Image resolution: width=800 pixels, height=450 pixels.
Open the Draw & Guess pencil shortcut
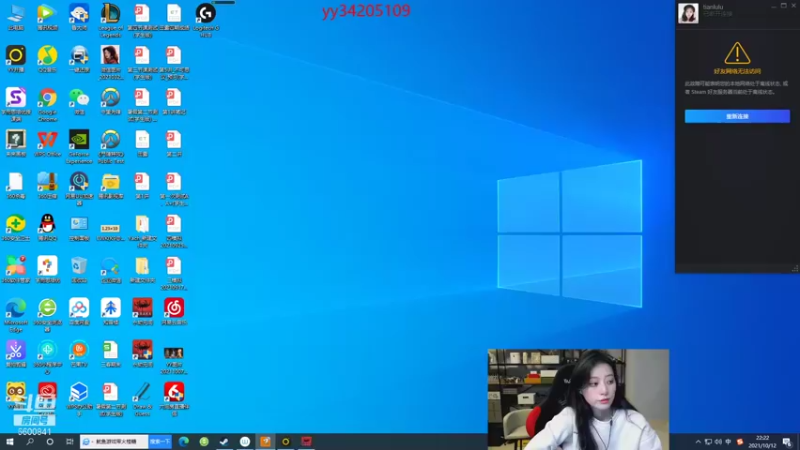pyautogui.click(x=142, y=394)
